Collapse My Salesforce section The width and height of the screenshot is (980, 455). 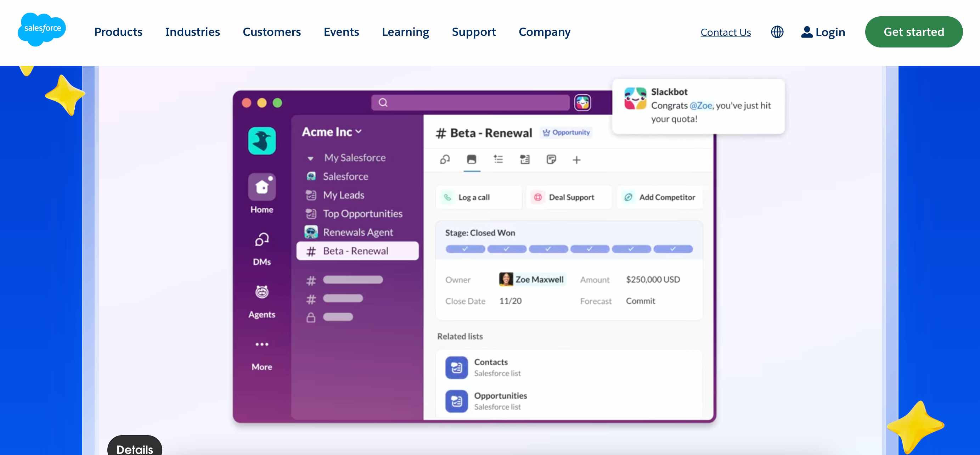pyautogui.click(x=310, y=158)
